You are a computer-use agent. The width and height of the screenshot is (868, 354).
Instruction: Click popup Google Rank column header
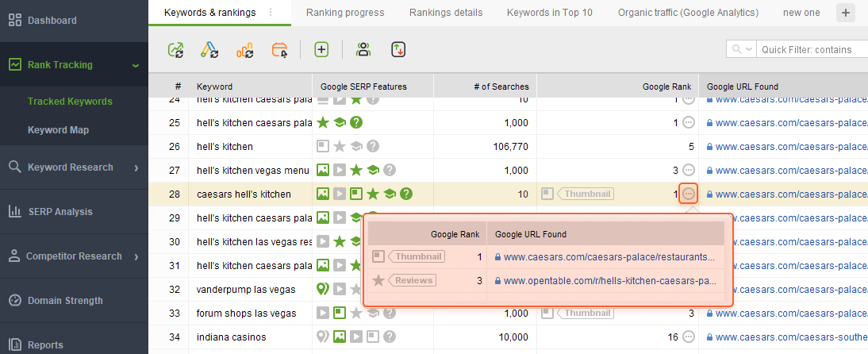[x=455, y=234]
